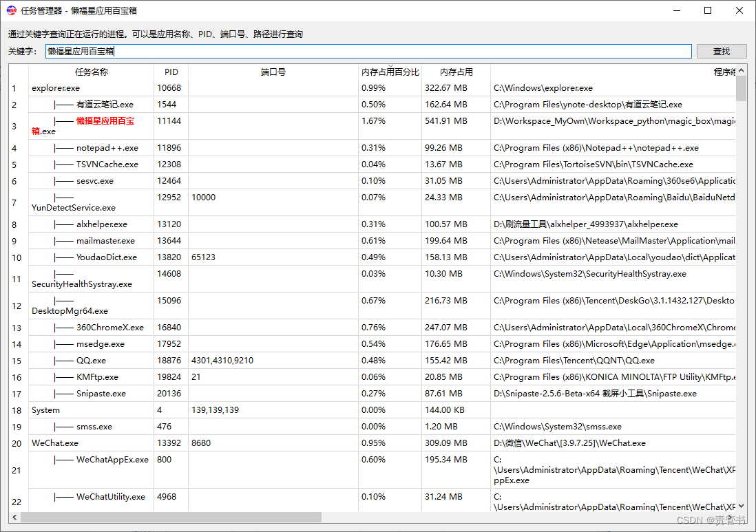
Task: Click the horizontal scrollbar thumb
Action: (x=171, y=517)
